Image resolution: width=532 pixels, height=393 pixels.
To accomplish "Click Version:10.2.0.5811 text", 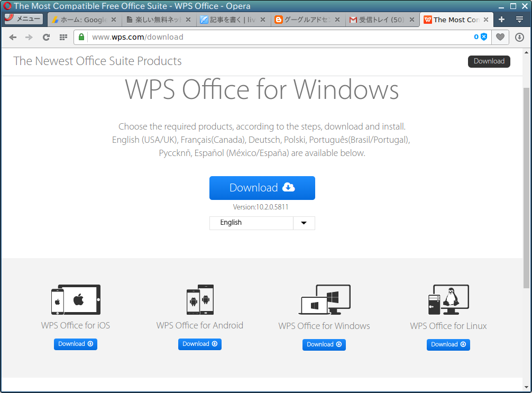I will pyautogui.click(x=261, y=207).
